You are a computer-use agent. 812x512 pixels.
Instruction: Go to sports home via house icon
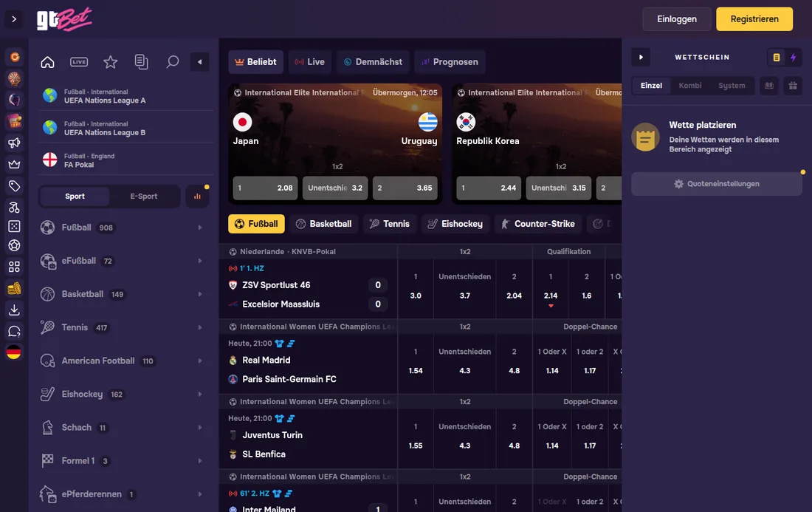48,62
